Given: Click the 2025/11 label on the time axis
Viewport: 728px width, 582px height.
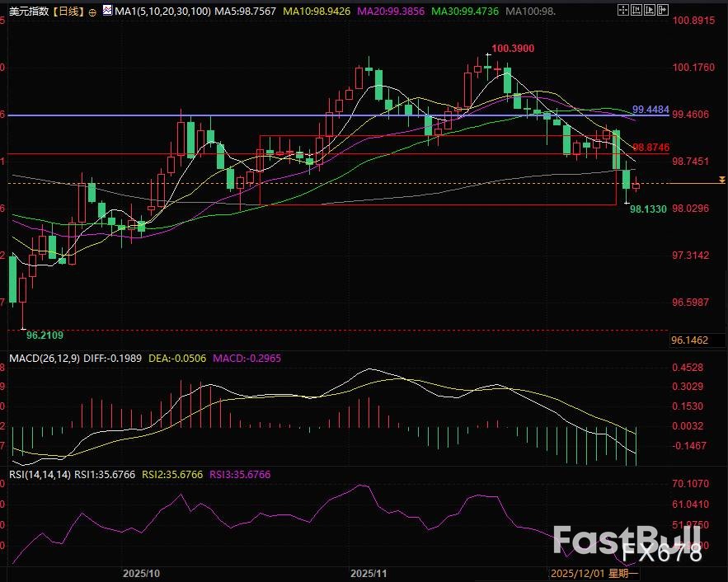Looking at the screenshot, I should (x=369, y=572).
